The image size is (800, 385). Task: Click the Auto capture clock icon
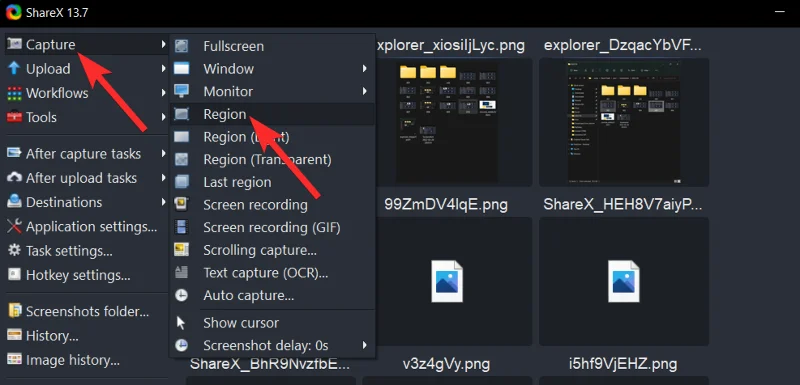coord(181,295)
